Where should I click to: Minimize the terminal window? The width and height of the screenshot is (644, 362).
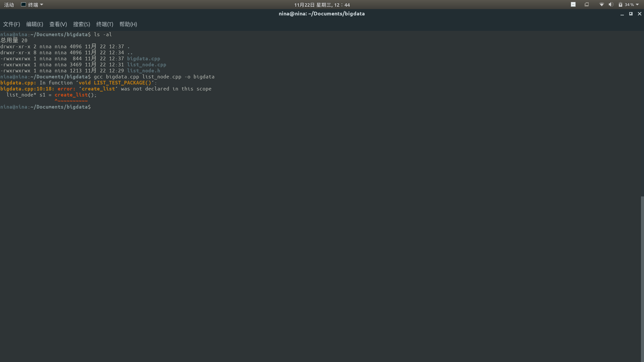tap(622, 14)
